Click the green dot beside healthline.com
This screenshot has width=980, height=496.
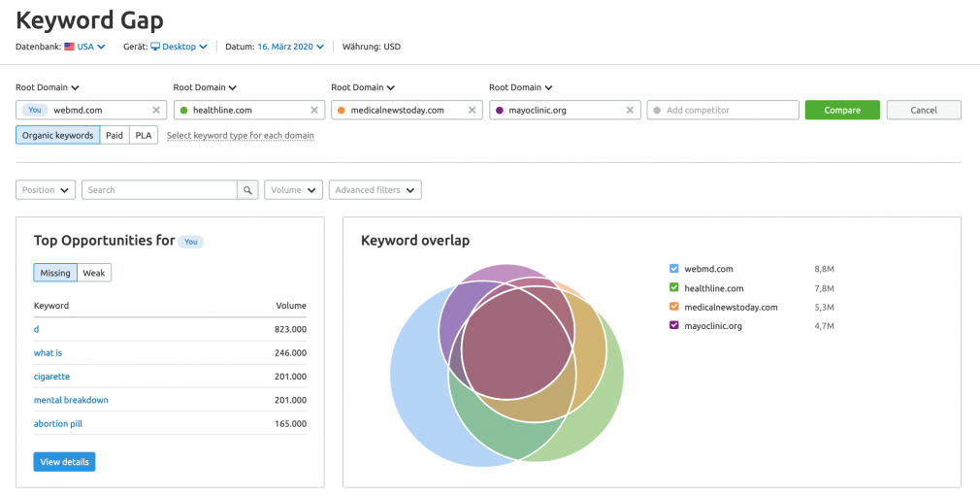(x=183, y=110)
